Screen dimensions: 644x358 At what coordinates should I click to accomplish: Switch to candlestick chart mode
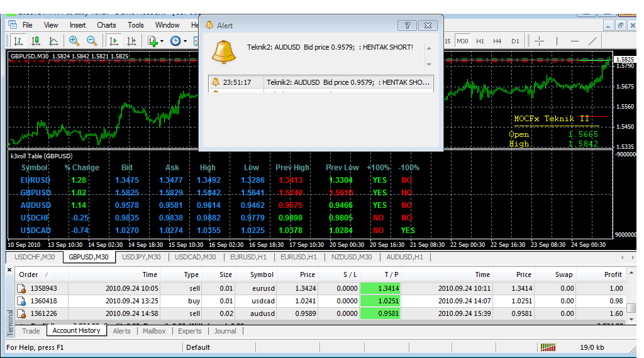point(36,41)
